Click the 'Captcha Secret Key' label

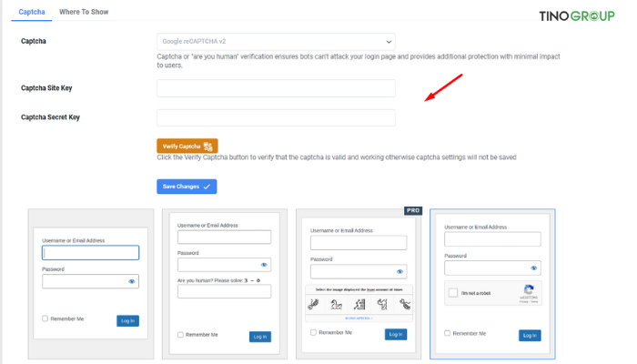(x=50, y=117)
